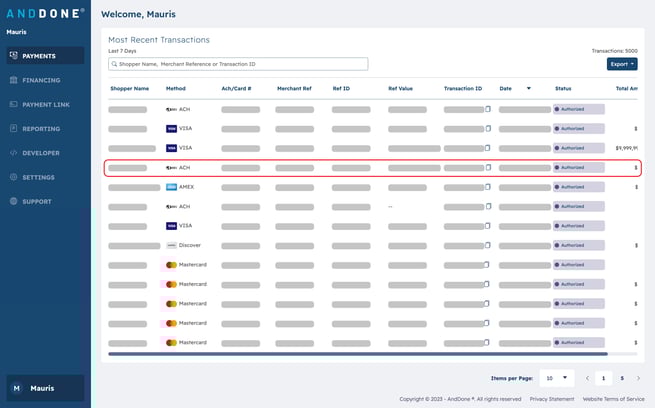The image size is (655, 408).
Task: Go to the next page arrow
Action: click(639, 378)
